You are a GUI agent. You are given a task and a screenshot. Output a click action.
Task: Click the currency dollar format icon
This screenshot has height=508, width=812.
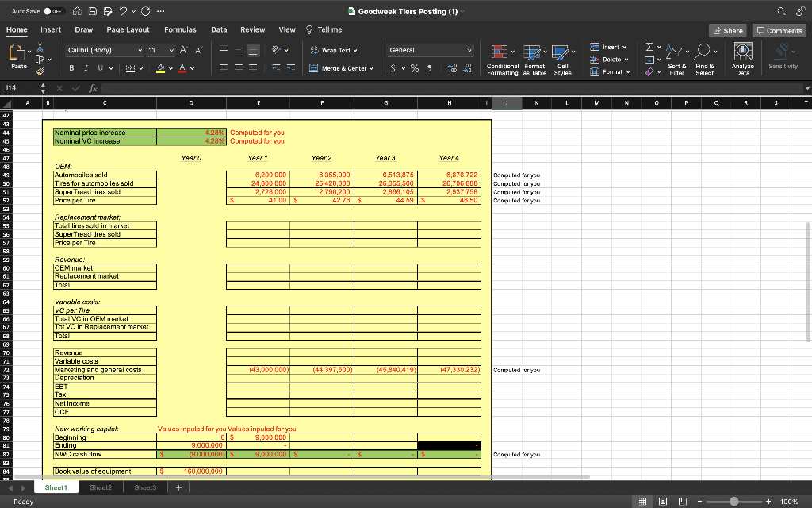(393, 68)
